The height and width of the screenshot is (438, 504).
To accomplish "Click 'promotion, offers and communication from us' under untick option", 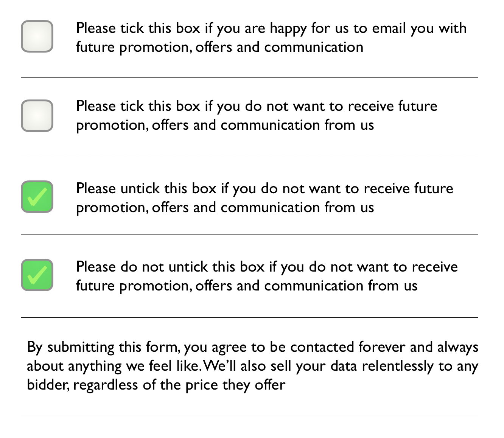I will (225, 208).
